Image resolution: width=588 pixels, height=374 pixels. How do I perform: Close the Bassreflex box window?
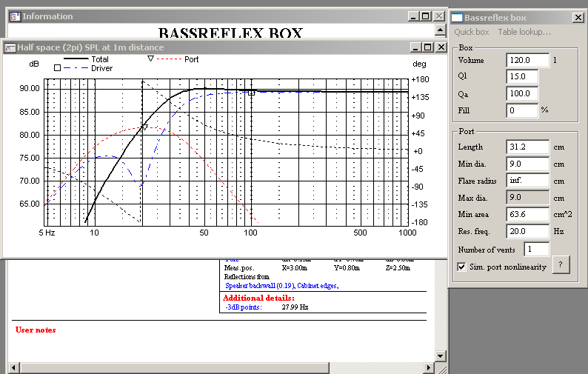click(x=578, y=17)
